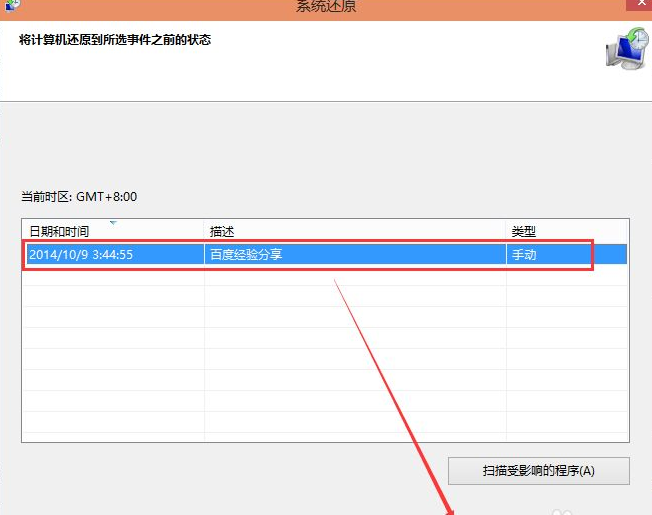
Task: Click the 系统还原 window title bar
Action: point(326,6)
